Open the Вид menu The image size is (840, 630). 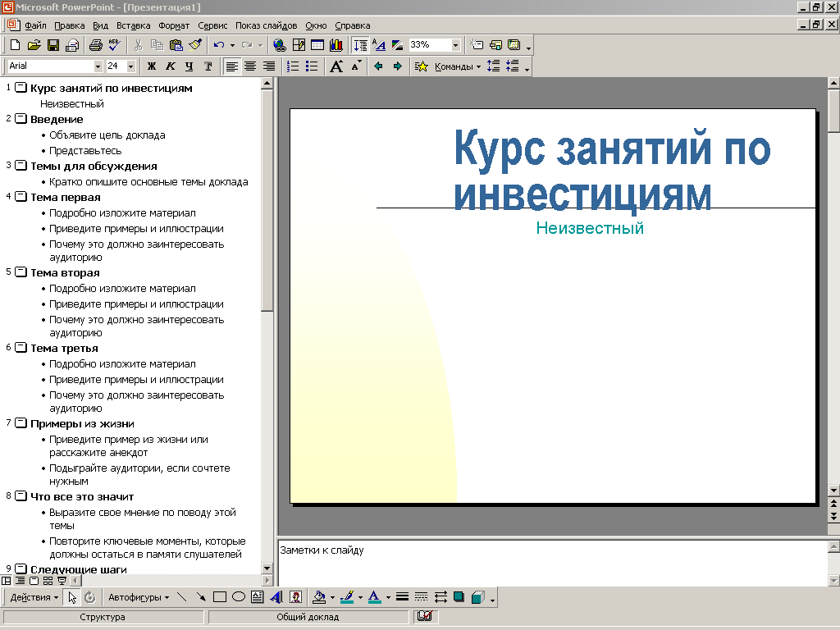100,25
